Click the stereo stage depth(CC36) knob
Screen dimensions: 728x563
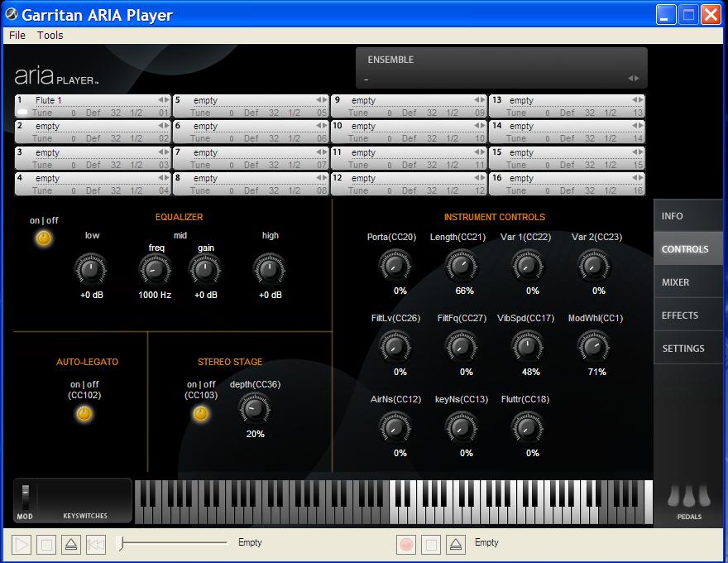tap(255, 409)
